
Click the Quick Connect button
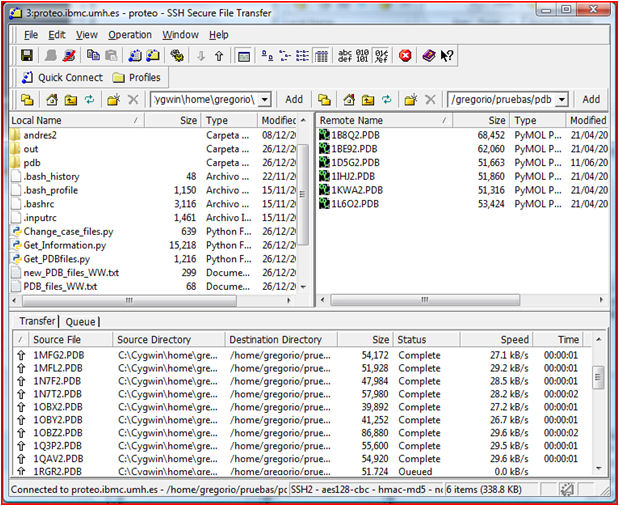click(62, 78)
